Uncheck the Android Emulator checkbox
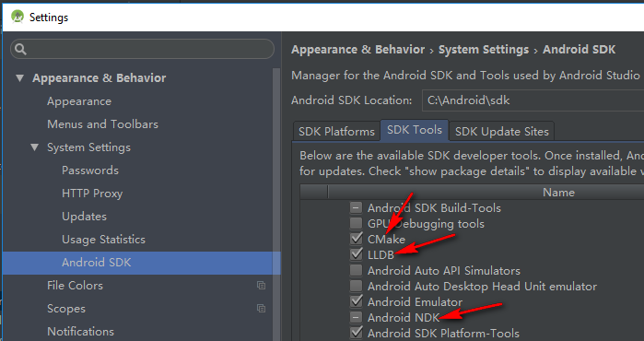 click(357, 301)
